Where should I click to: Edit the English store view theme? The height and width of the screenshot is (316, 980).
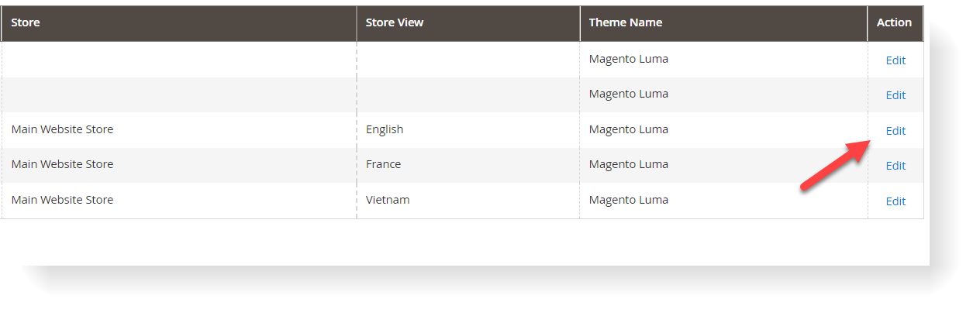coord(895,130)
